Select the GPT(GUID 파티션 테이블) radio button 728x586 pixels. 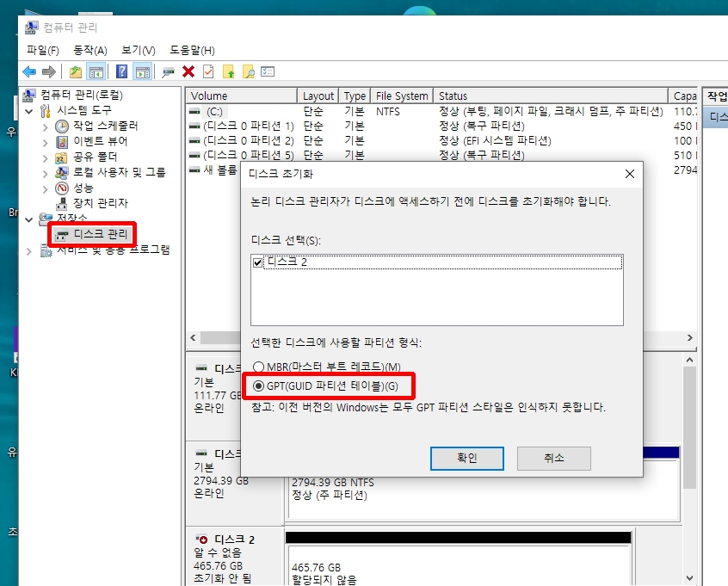pyautogui.click(x=258, y=386)
